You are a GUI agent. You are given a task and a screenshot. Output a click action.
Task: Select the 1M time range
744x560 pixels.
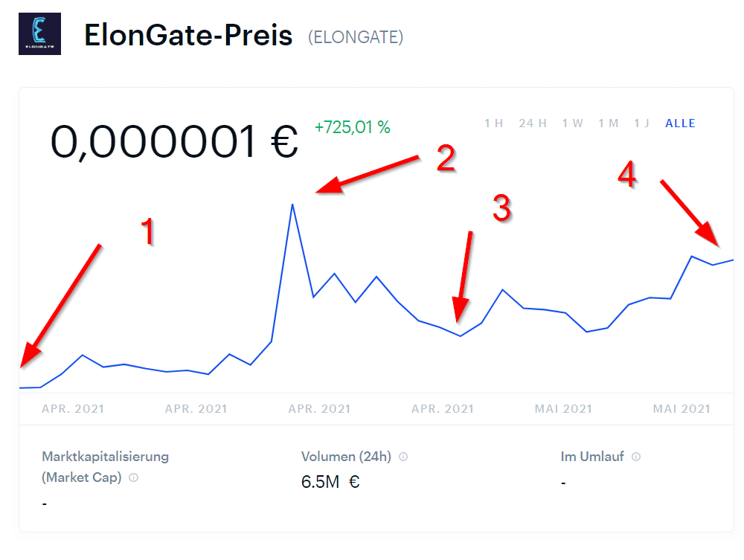[609, 123]
